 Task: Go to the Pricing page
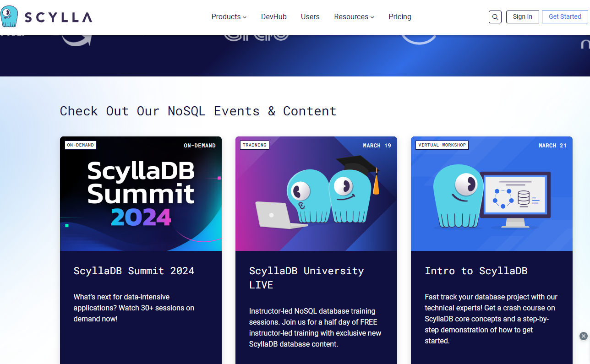(x=400, y=16)
